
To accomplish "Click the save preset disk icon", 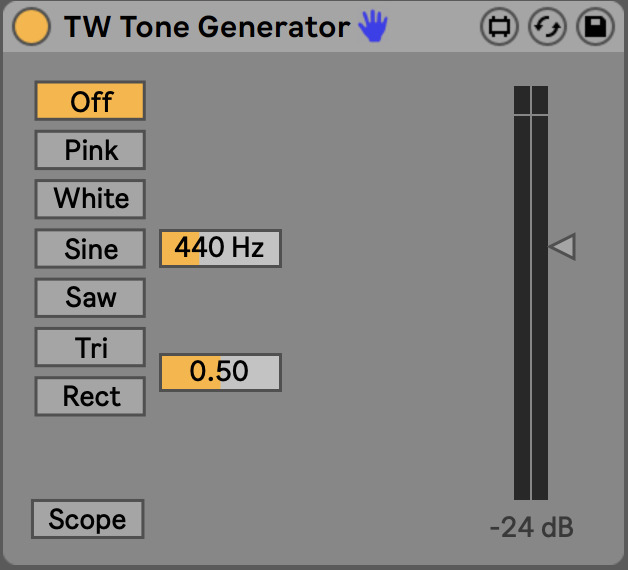I will 596,27.
